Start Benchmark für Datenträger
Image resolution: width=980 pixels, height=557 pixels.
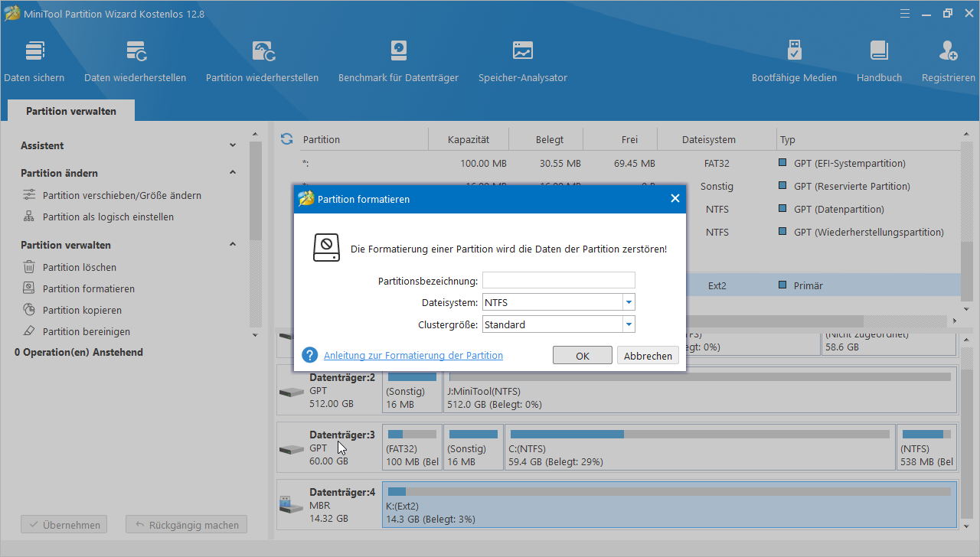(398, 61)
